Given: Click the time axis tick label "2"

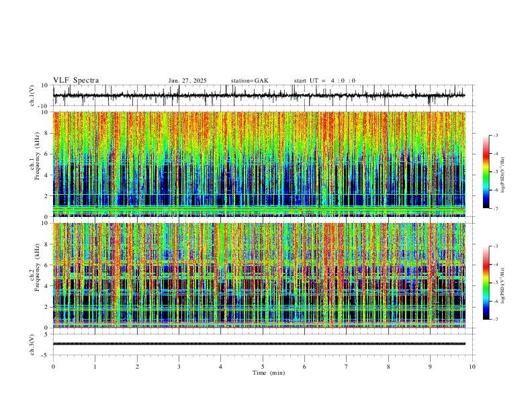Looking at the screenshot, I should [137, 367].
